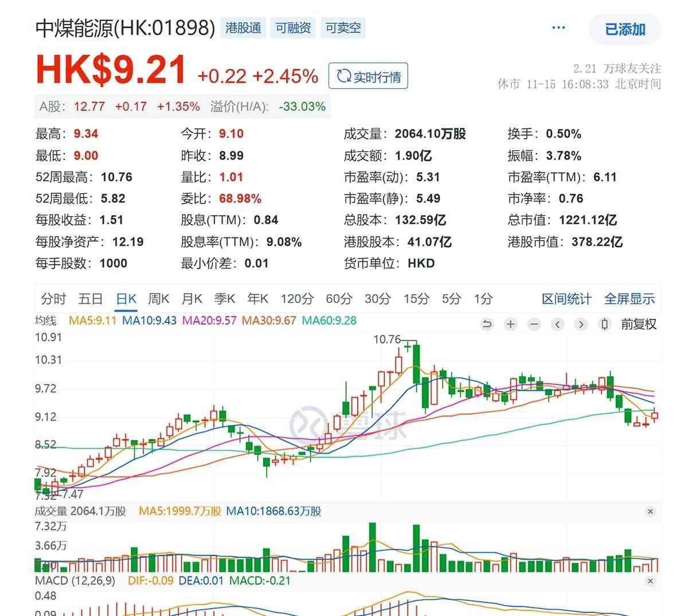This screenshot has width=688, height=616.
Task: Click the chart reset (undo arrow) icon
Action: click(487, 325)
